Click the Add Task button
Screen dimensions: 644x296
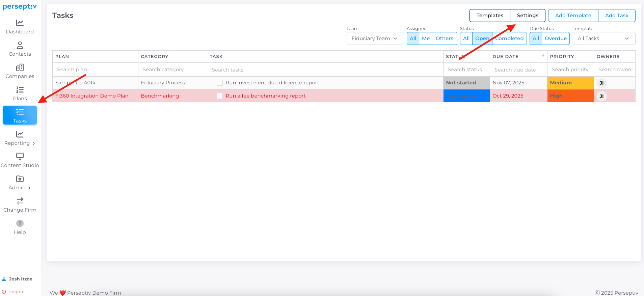[x=617, y=16]
